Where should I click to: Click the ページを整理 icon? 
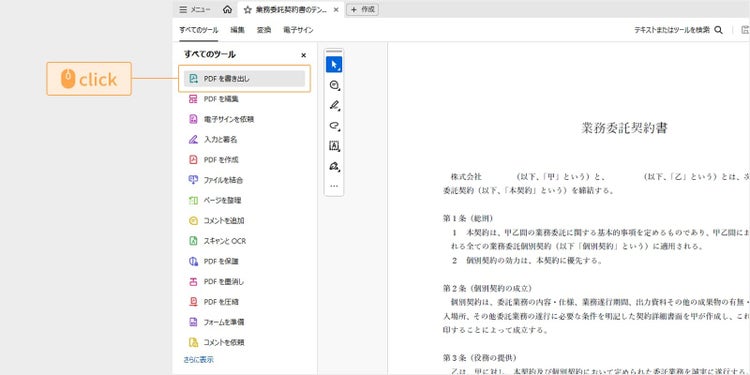(193, 200)
